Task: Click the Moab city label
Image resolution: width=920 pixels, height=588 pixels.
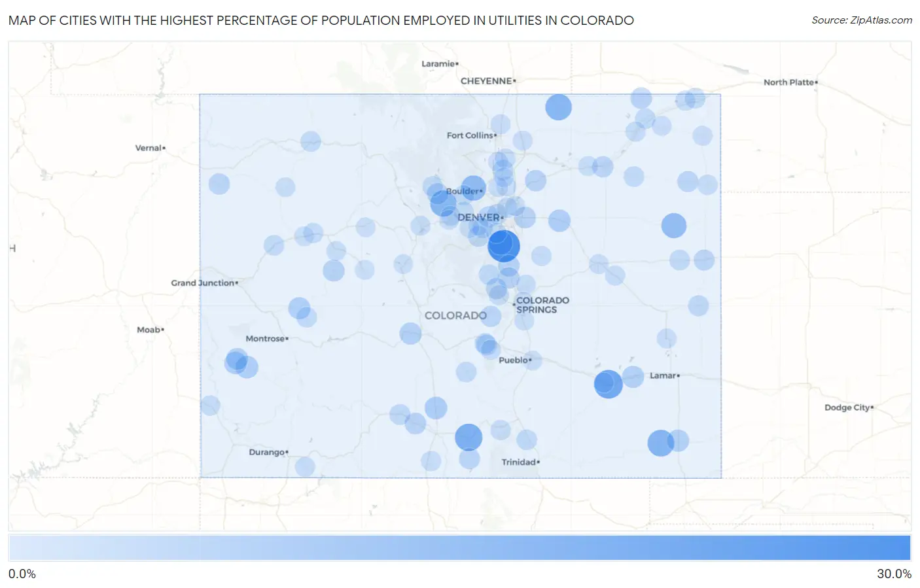Action: 149,330
